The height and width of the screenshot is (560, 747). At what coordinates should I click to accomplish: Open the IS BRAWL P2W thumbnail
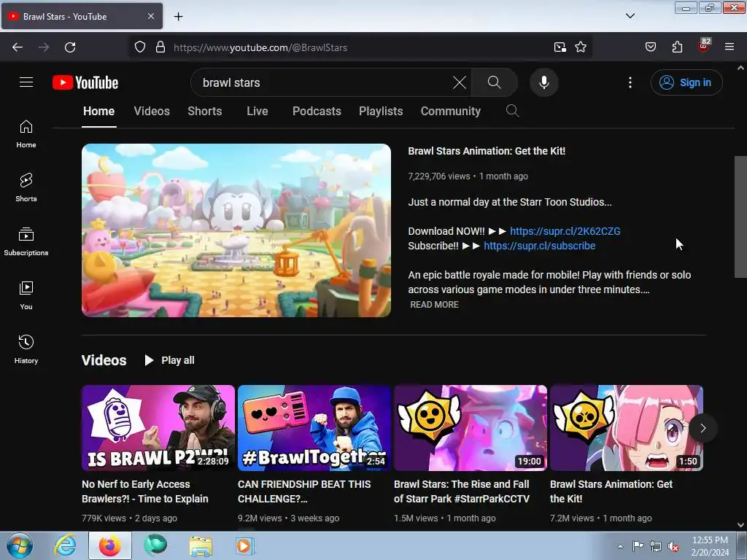[x=158, y=428]
